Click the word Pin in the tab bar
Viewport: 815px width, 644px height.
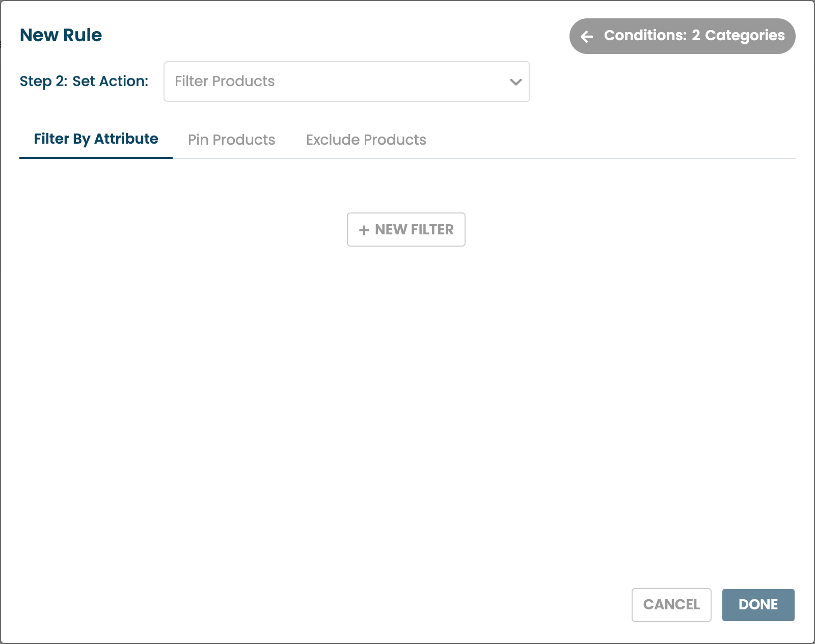(x=198, y=140)
